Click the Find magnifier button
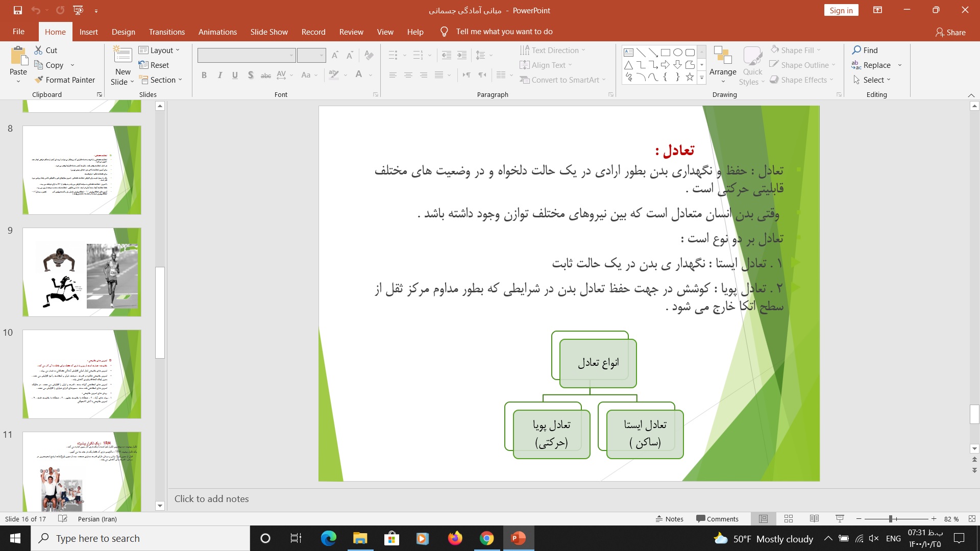Screen dimensions: 980x551 pyautogui.click(x=865, y=50)
